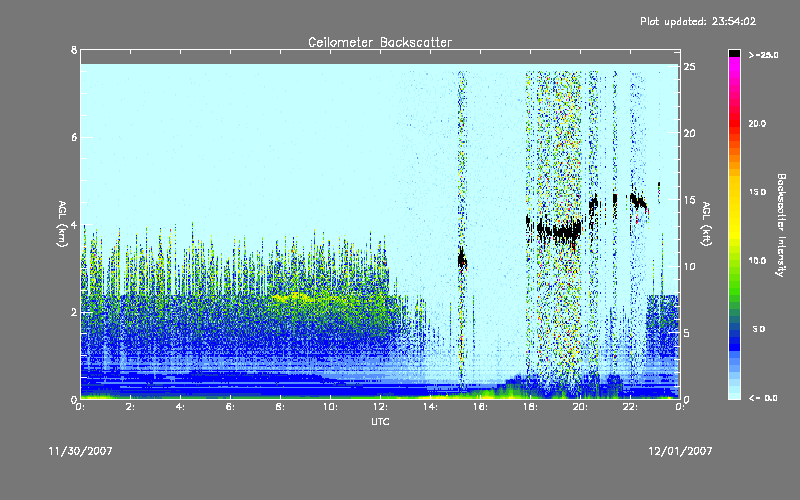Click the 10 kft label on the right axis
800x500 pixels.
(x=690, y=267)
